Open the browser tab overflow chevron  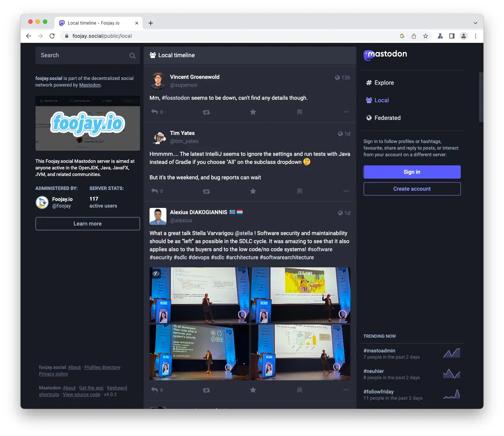click(475, 23)
